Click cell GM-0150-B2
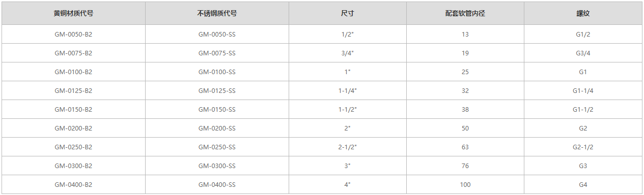The height and width of the screenshot is (195, 644). pyautogui.click(x=73, y=110)
